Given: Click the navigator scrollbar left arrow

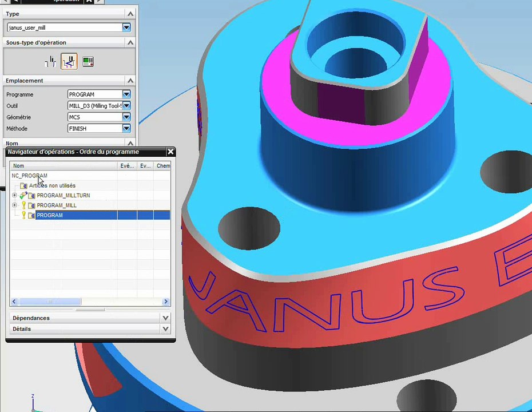Looking at the screenshot, I should pos(14,302).
